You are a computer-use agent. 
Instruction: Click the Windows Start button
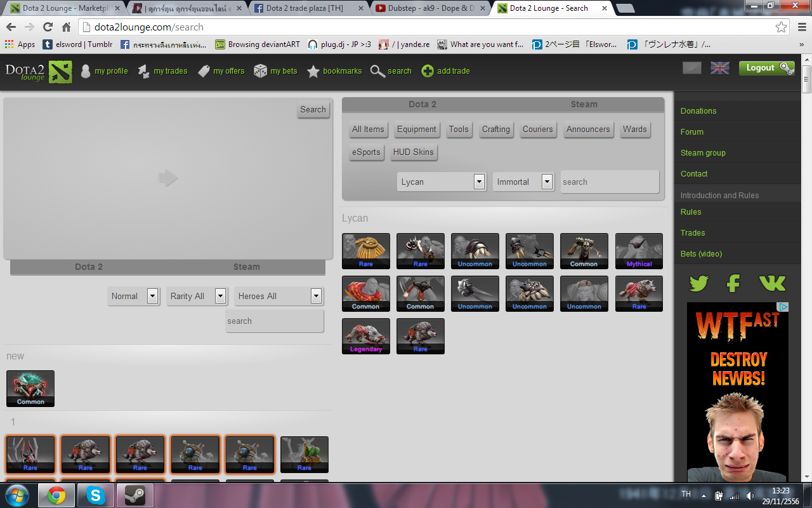pyautogui.click(x=17, y=495)
